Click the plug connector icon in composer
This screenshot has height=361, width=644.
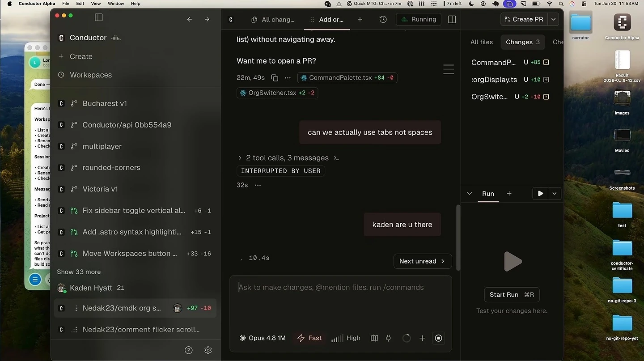[388, 338]
